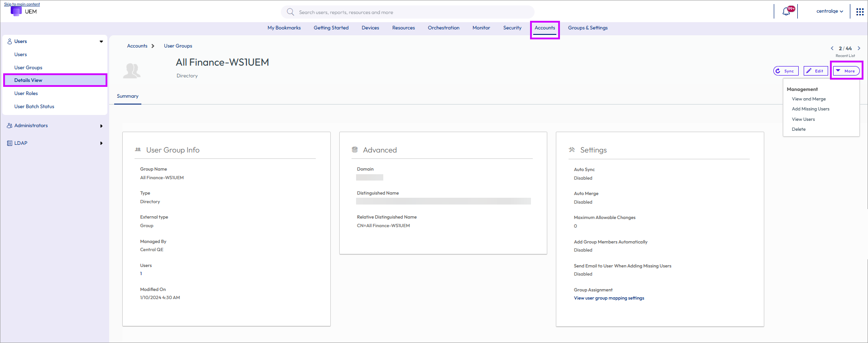This screenshot has height=343, width=868.
Task: Click the Edit button
Action: (x=815, y=71)
